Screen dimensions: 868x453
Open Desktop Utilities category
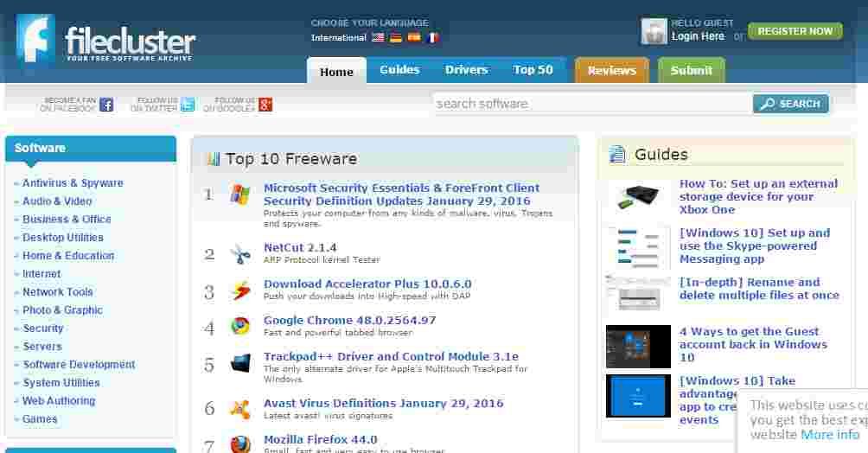(62, 238)
